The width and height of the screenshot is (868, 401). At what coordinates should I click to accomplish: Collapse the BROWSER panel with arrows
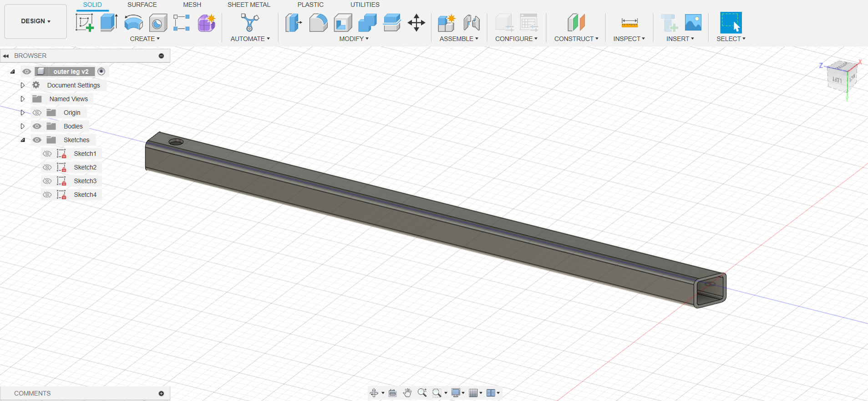pos(6,56)
